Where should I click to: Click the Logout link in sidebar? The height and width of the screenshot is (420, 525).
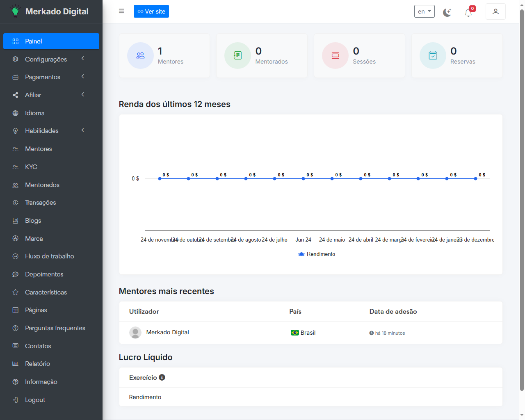tap(35, 400)
